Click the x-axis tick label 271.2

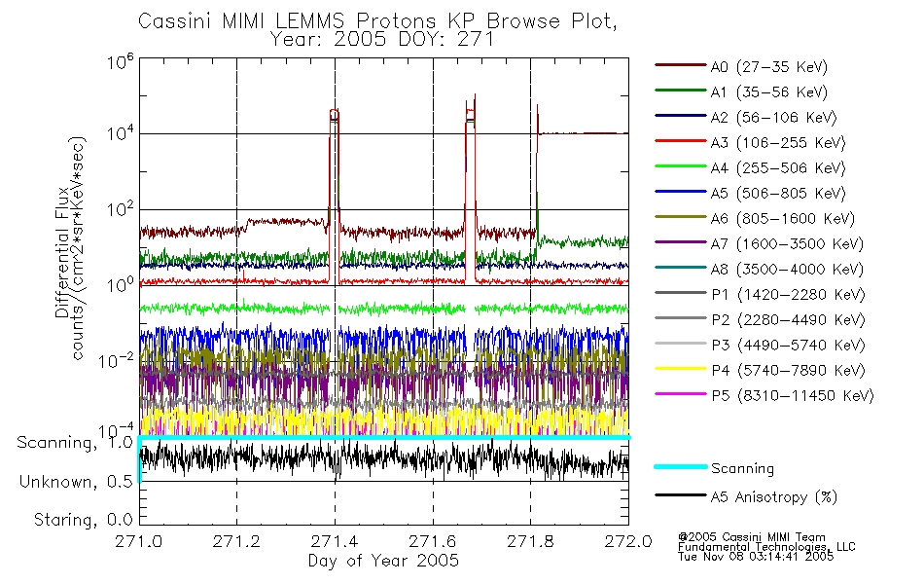[x=236, y=541]
